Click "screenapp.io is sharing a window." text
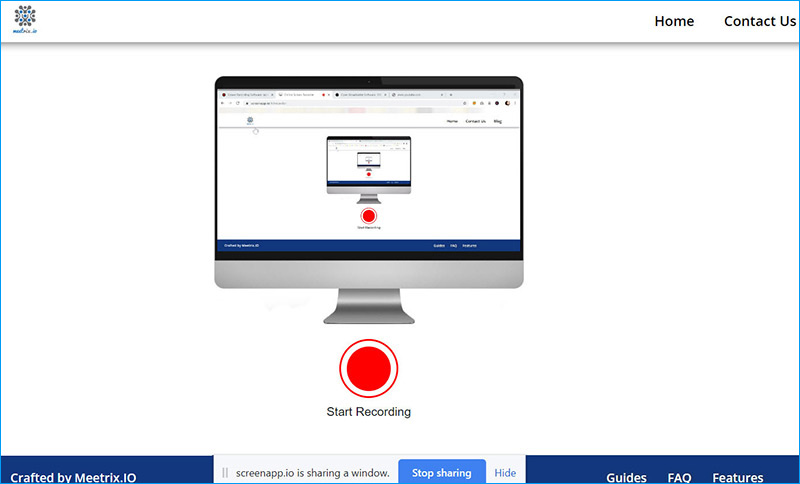This screenshot has width=800, height=484. pyautogui.click(x=312, y=473)
